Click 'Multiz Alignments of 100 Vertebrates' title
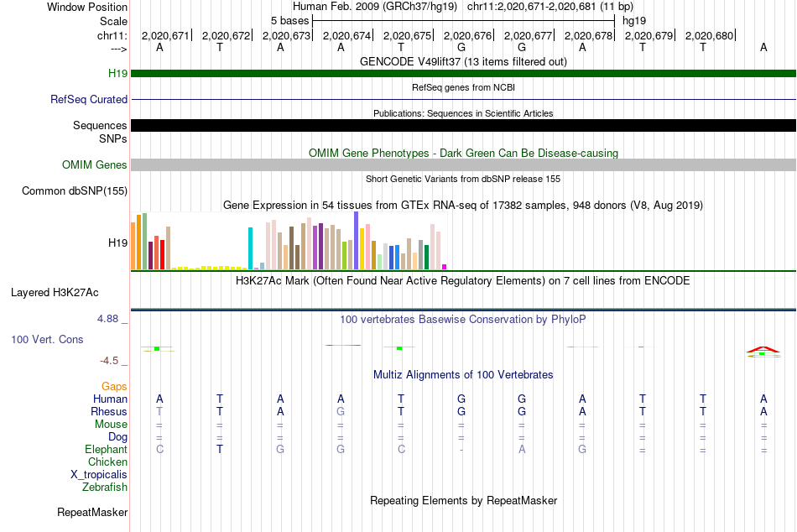The image size is (797, 532). (463, 375)
